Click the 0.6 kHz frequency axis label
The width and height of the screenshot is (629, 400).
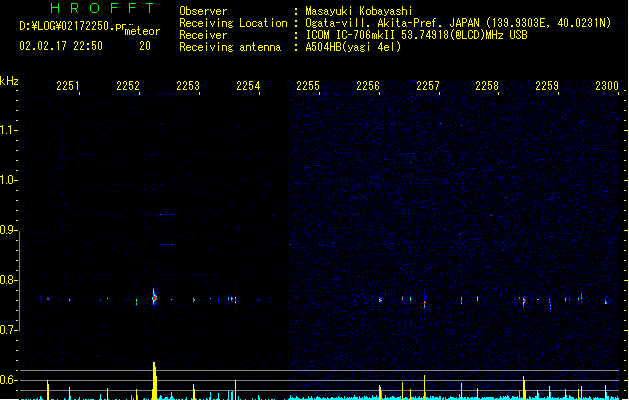coord(7,380)
